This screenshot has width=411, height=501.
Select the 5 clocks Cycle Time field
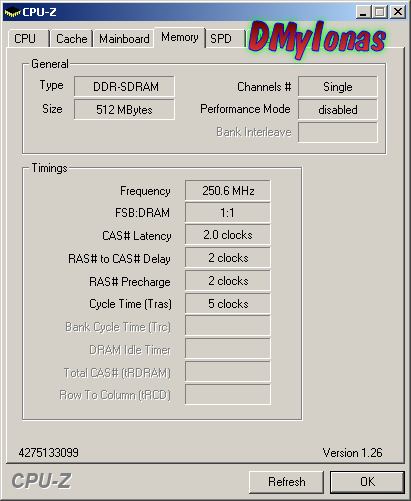point(228,304)
